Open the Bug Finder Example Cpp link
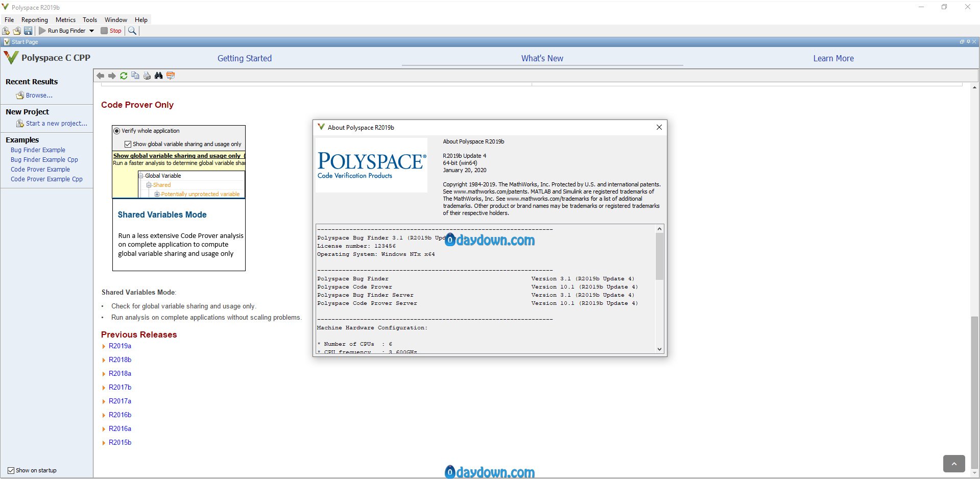The height and width of the screenshot is (479, 980). tap(44, 160)
